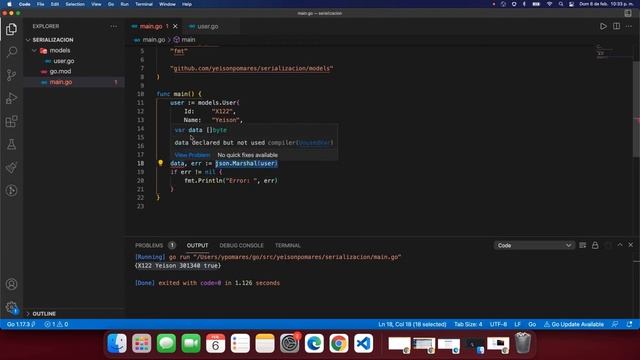Switch to the TERMINAL panel tab

tap(287, 245)
